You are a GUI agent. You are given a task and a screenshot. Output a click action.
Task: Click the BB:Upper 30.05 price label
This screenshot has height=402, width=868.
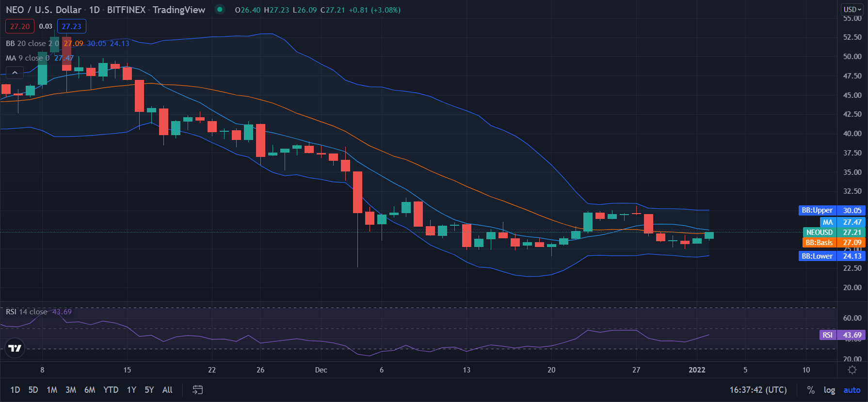pyautogui.click(x=832, y=210)
